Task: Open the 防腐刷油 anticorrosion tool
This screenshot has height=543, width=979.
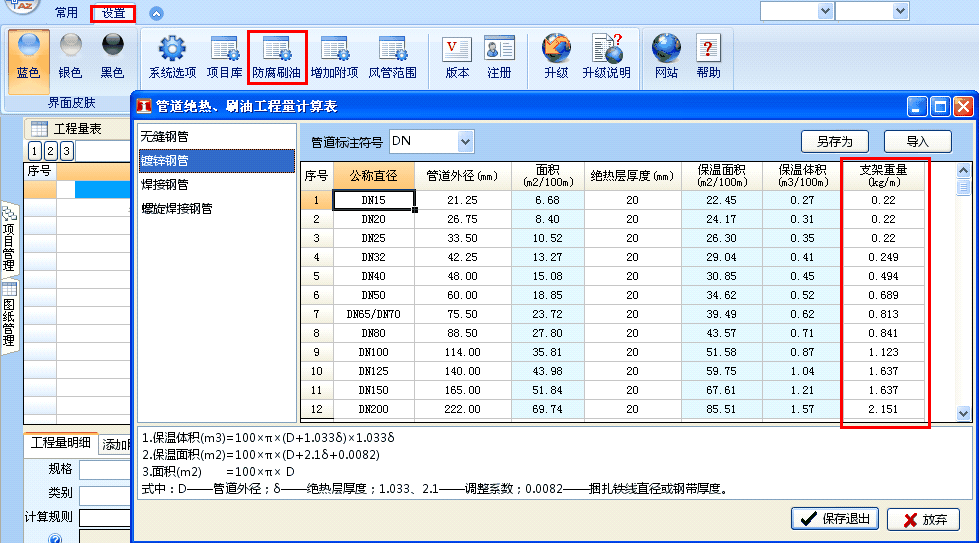Action: (276, 57)
